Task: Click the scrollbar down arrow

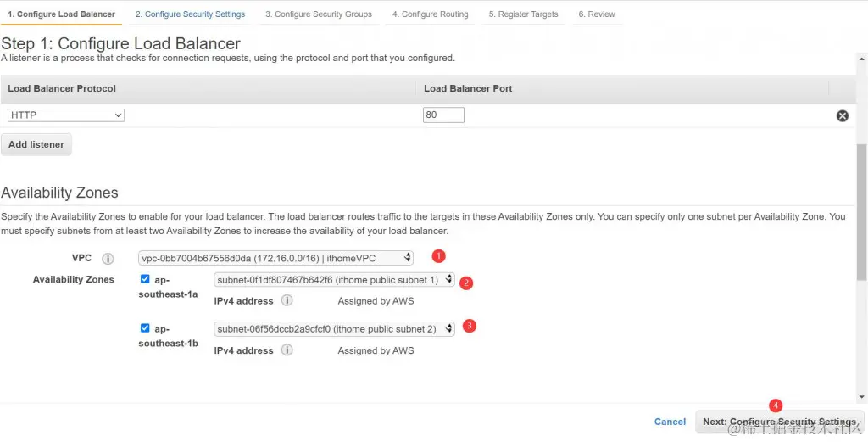Action: [x=862, y=397]
